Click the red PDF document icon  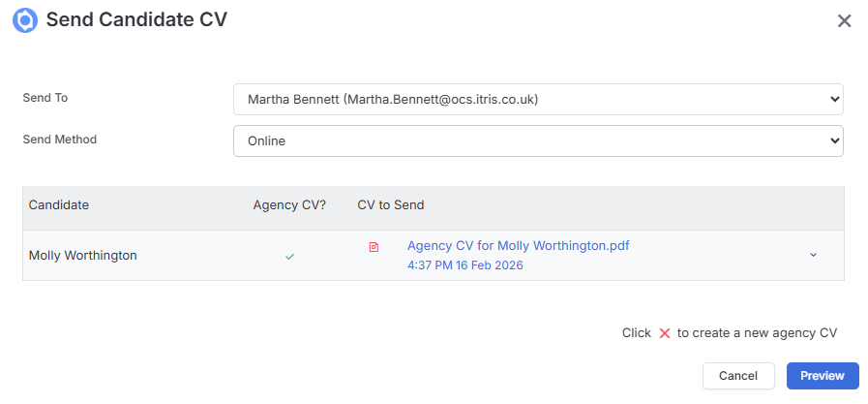click(374, 247)
